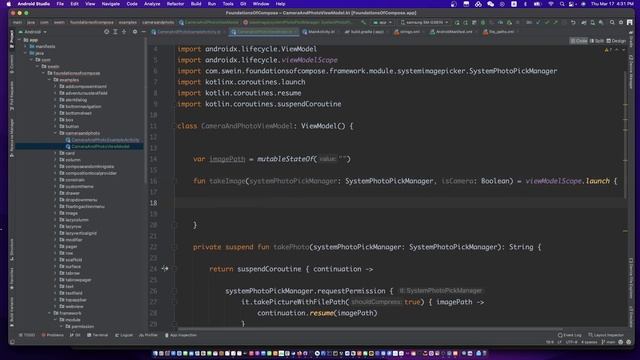Click the UTF-8 encoding status bar entry
Screen dimensions: 640x360
click(571, 342)
